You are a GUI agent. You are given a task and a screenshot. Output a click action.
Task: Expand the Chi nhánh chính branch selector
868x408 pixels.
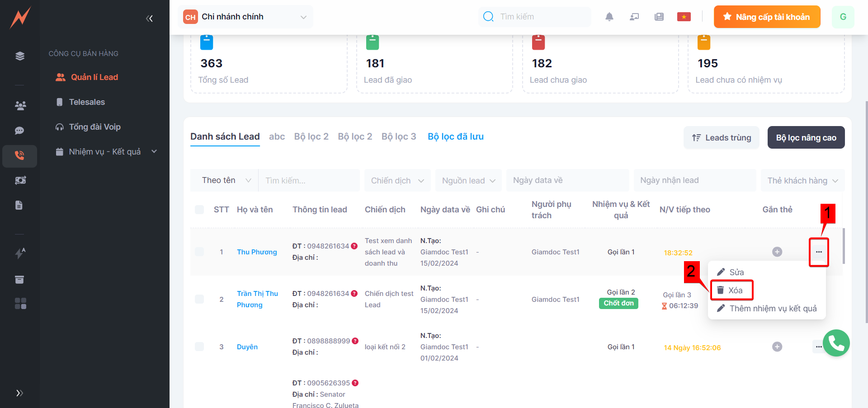[245, 17]
